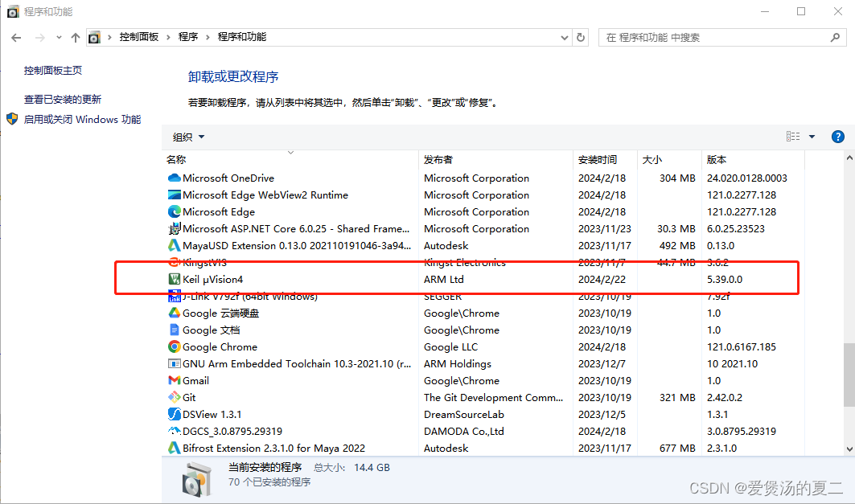Screen dimensions: 855x504
Task: Click version 5.39.0.0 cell
Action: coord(725,280)
